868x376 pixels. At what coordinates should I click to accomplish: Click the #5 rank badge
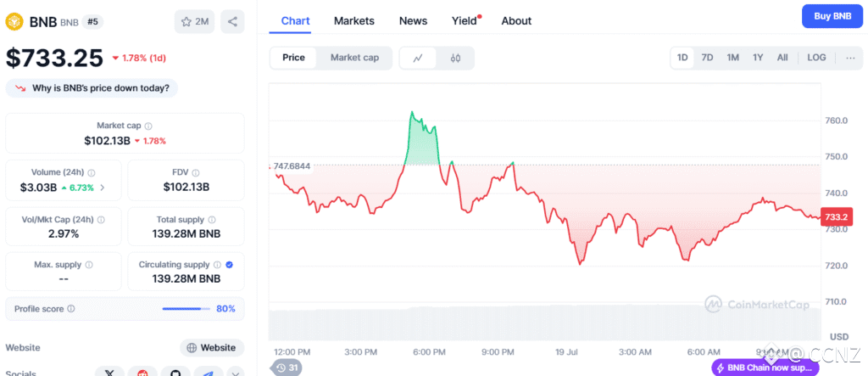point(92,21)
